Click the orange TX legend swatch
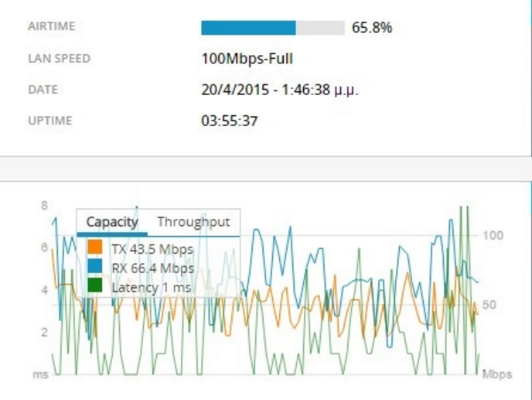This screenshot has height=400, width=532. [96, 249]
